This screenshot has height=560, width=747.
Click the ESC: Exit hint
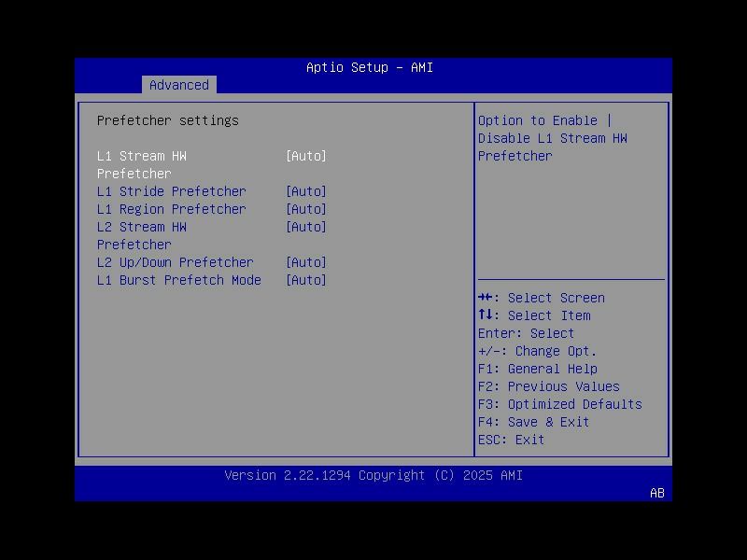point(511,440)
